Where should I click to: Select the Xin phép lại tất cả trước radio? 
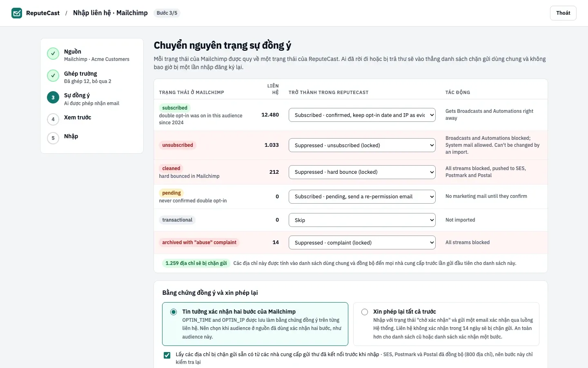[365, 312]
